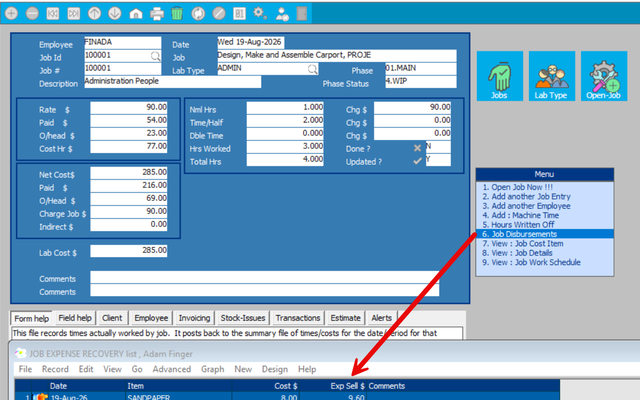This screenshot has width=640, height=400.
Task: Click the Nml Hrs field 1.000
Action: (x=285, y=108)
